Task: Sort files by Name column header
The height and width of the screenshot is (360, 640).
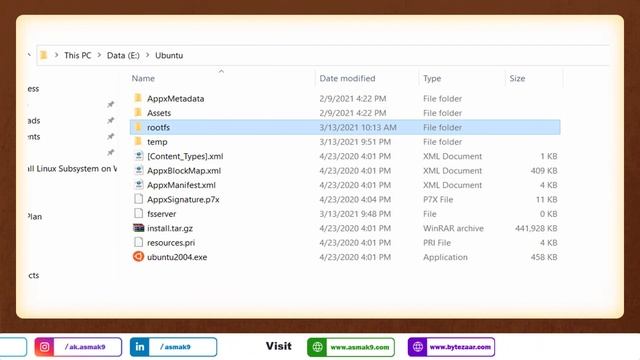Action: click(x=143, y=78)
